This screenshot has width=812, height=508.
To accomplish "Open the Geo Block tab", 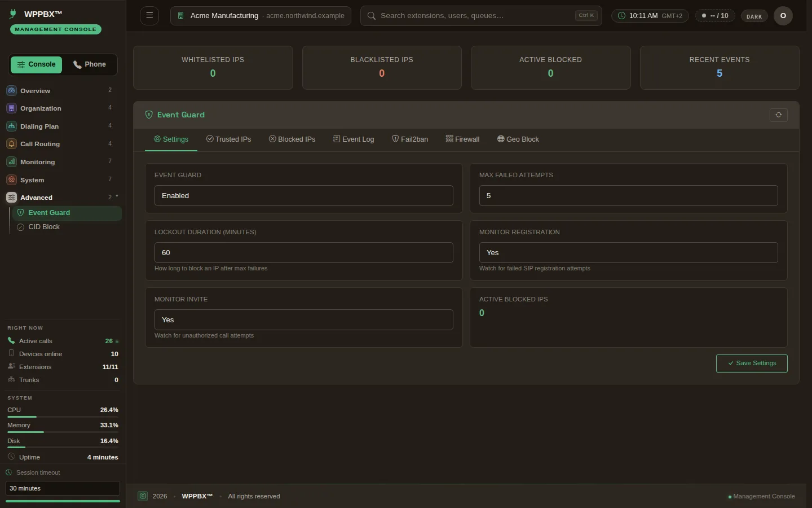I will pyautogui.click(x=518, y=139).
